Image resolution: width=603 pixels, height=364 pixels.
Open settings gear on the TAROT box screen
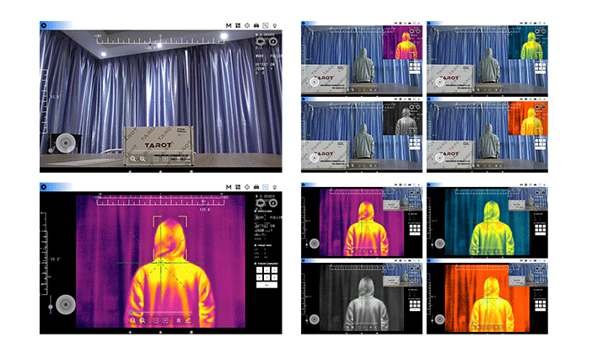pos(44,25)
